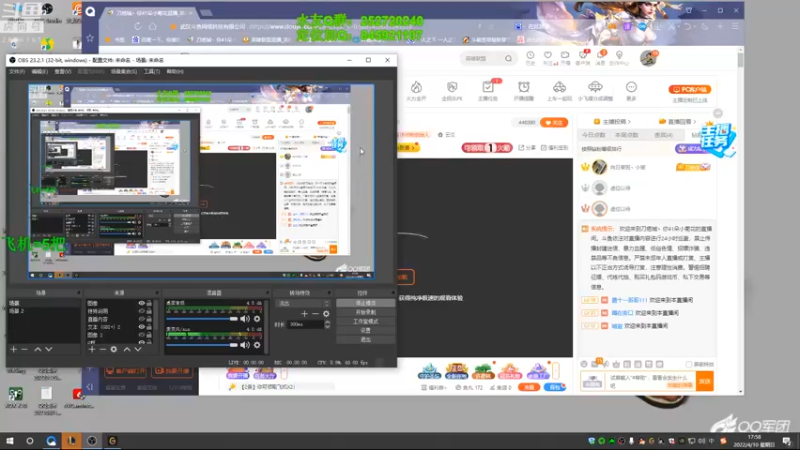Move the selected scene up in OBS
The image size is (800, 450).
[38, 349]
